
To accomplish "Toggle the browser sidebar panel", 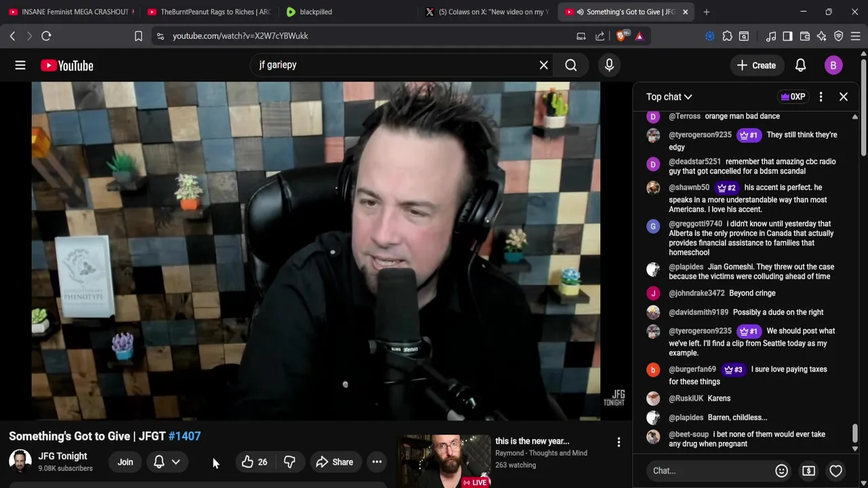I will [787, 36].
